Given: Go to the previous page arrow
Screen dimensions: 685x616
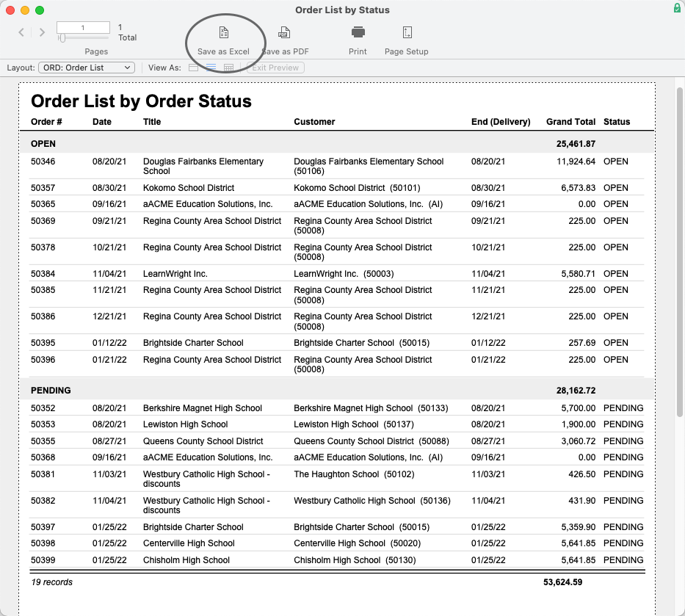Looking at the screenshot, I should click(21, 32).
